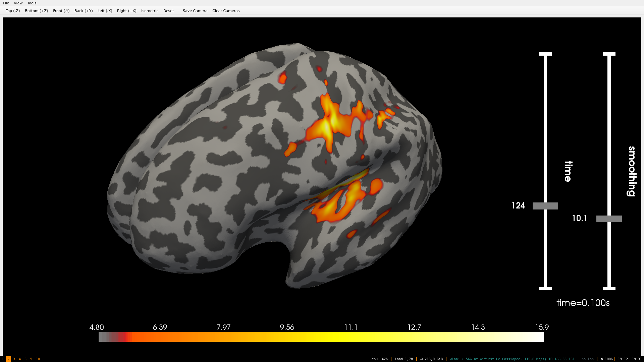Image resolution: width=644 pixels, height=362 pixels.
Task: Open the File menu
Action: pos(6,3)
